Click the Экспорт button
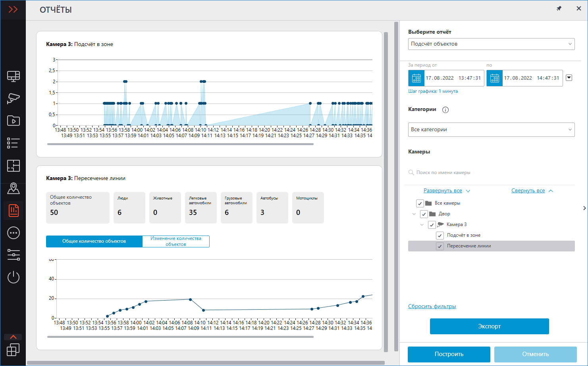The width and height of the screenshot is (588, 366). point(489,326)
